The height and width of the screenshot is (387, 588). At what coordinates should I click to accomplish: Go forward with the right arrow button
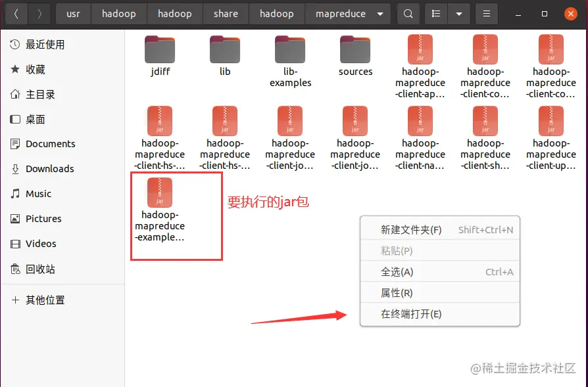pyautogui.click(x=39, y=14)
